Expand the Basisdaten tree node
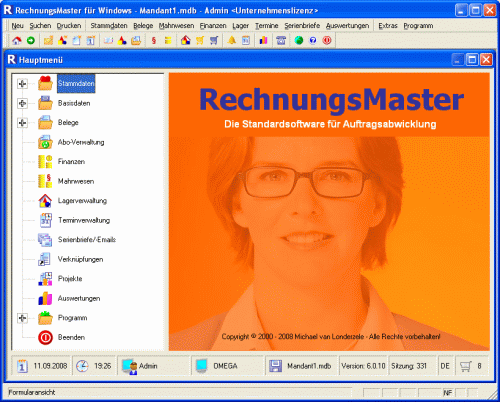 pyautogui.click(x=22, y=103)
